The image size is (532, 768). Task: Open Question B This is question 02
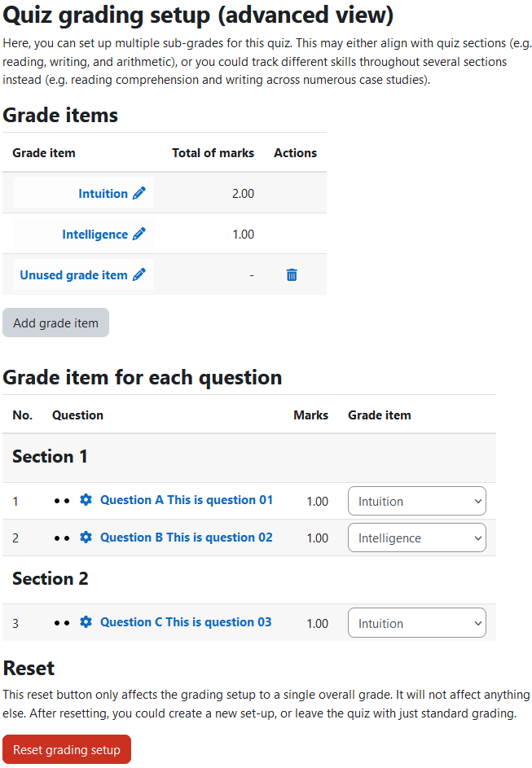(186, 538)
